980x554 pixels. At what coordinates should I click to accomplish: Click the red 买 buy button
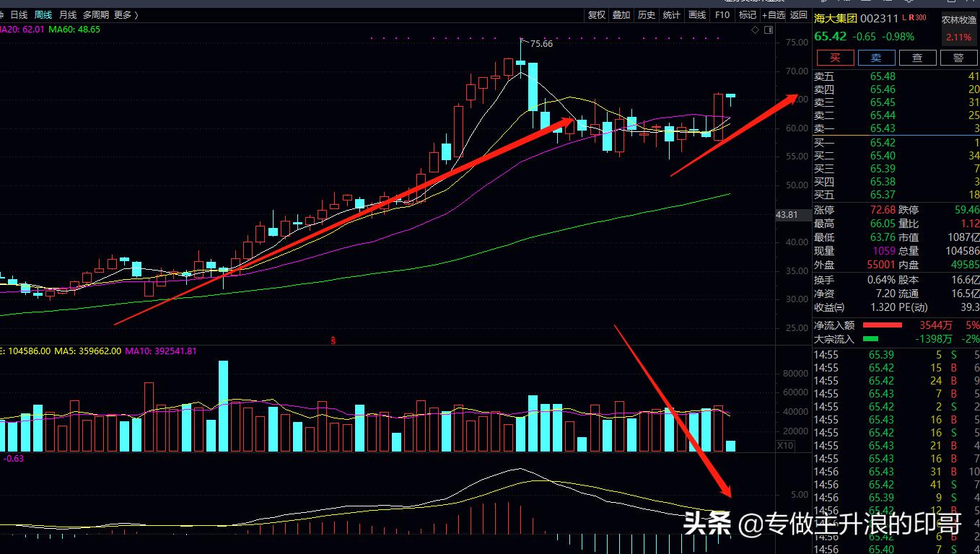click(x=835, y=58)
